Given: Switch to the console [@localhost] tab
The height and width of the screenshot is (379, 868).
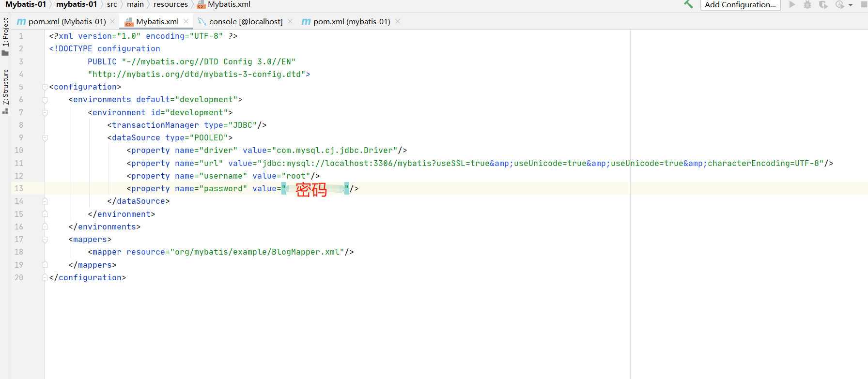Looking at the screenshot, I should tap(246, 21).
